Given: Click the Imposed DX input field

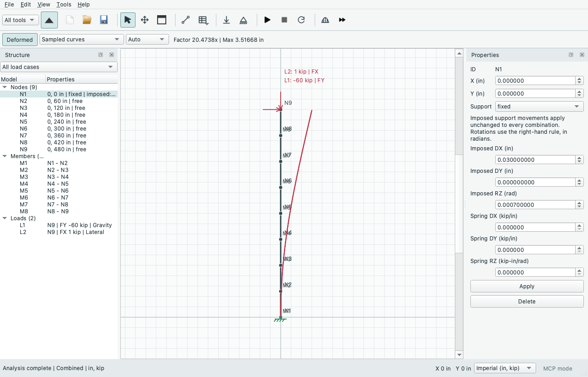Looking at the screenshot, I should click(x=535, y=160).
